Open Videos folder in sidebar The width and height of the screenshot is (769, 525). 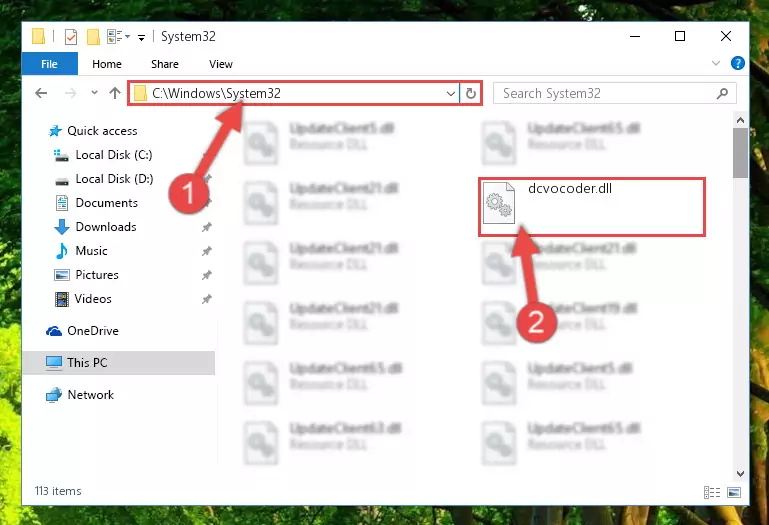(x=93, y=299)
